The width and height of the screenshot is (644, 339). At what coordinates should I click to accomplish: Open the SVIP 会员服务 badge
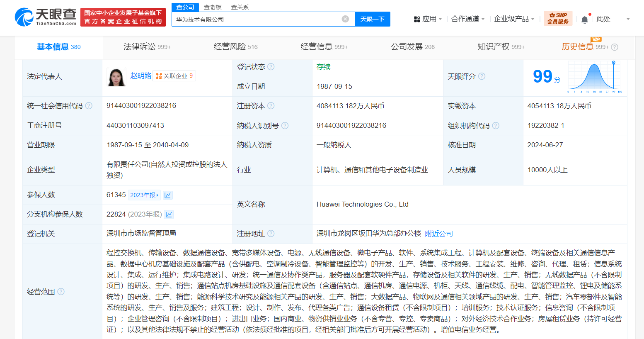(x=558, y=18)
